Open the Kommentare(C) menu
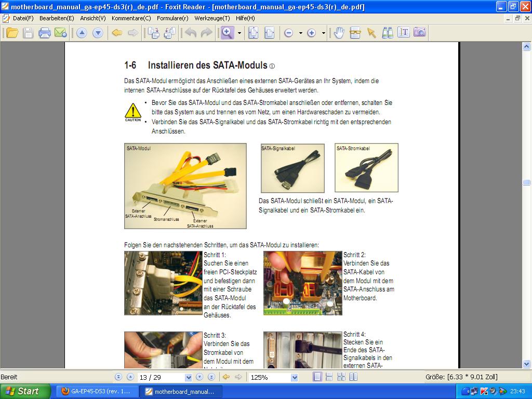Image resolution: width=532 pixels, height=399 pixels. tap(131, 18)
